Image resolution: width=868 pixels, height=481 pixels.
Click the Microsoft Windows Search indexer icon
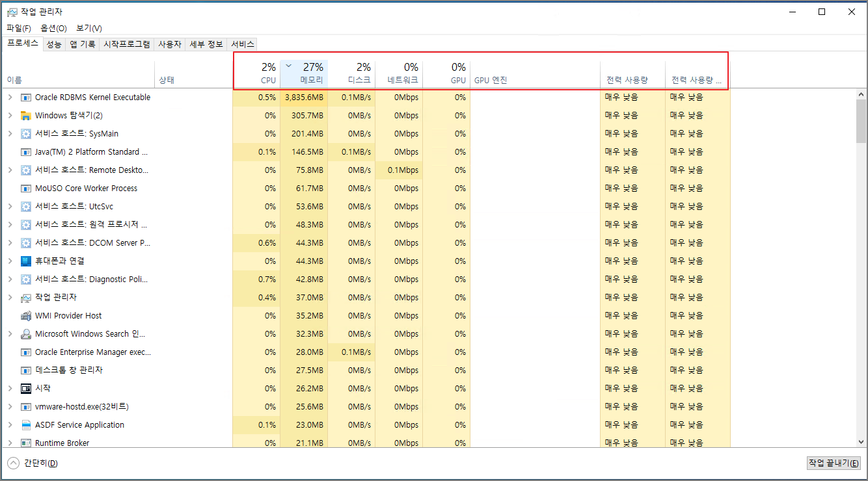click(26, 334)
